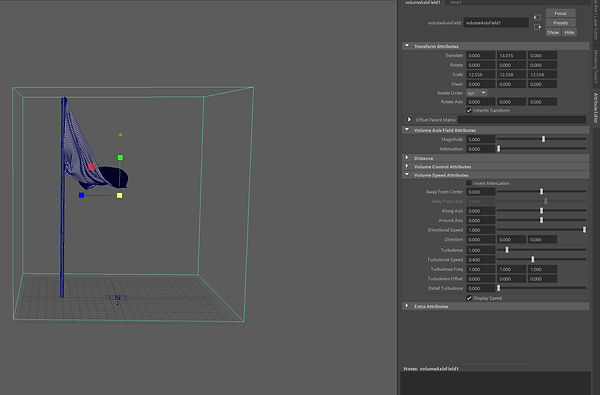Collapse Volume Axis Field Attributes section

coord(407,130)
